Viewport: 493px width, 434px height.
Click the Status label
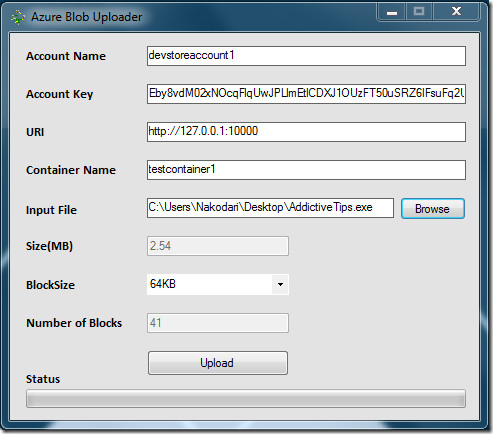point(43,379)
